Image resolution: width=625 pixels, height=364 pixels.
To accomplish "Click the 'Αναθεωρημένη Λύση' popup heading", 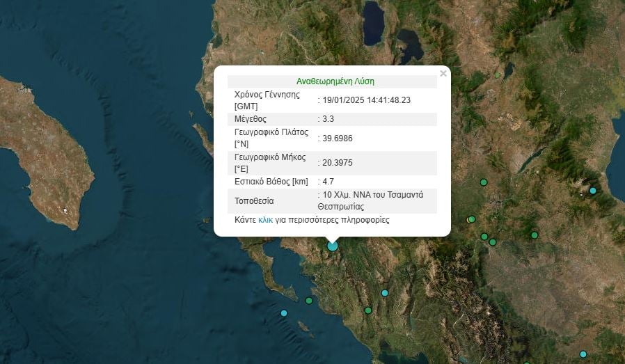I will pos(335,81).
